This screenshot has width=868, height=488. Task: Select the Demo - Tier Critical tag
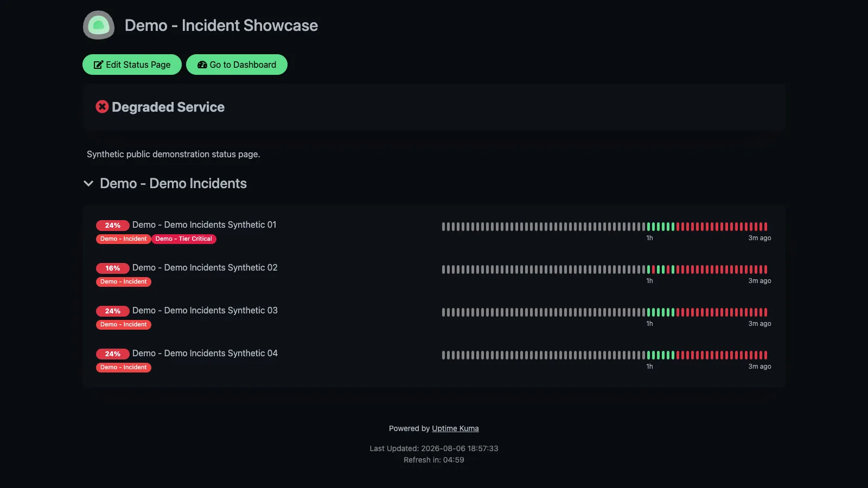click(184, 239)
